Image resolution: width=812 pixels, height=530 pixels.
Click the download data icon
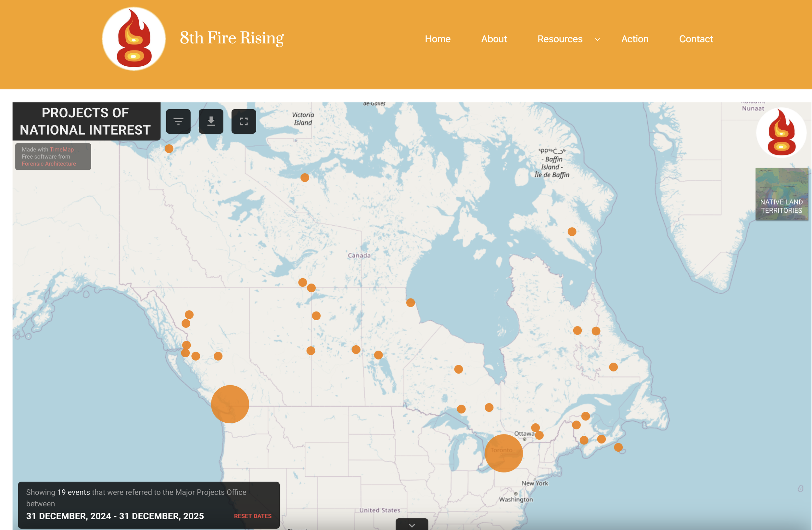click(x=211, y=121)
